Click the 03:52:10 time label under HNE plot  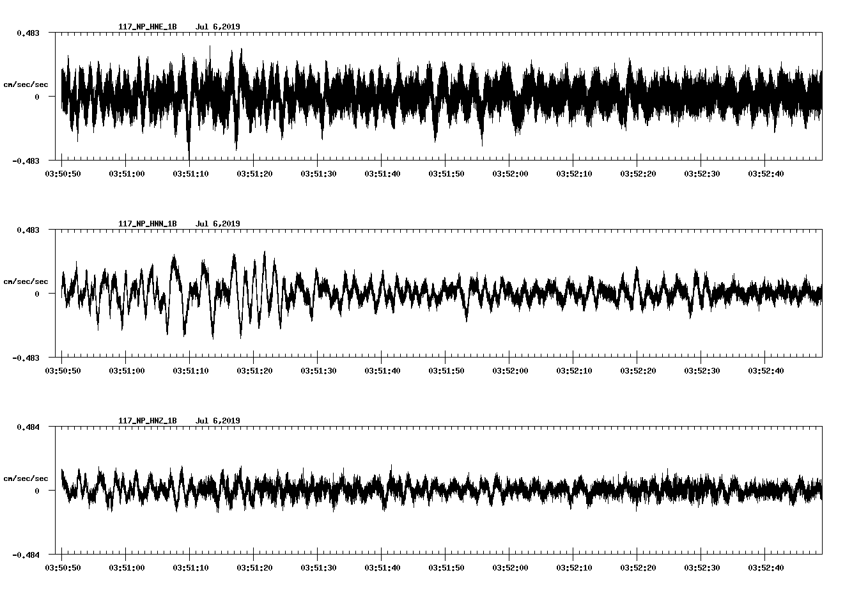(574, 173)
